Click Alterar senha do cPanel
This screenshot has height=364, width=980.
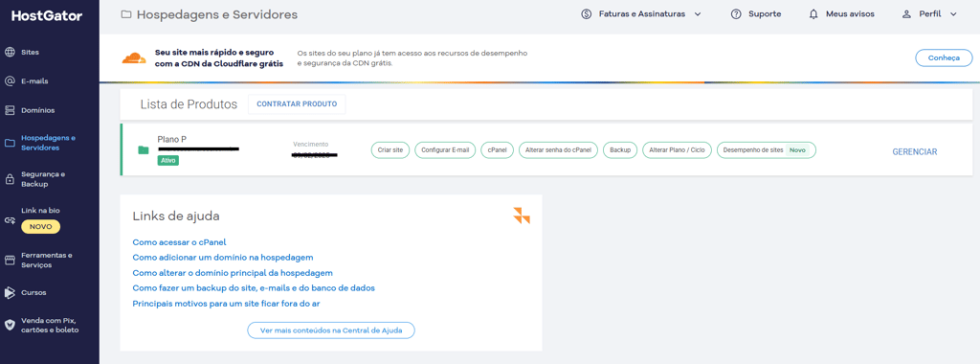coord(559,150)
